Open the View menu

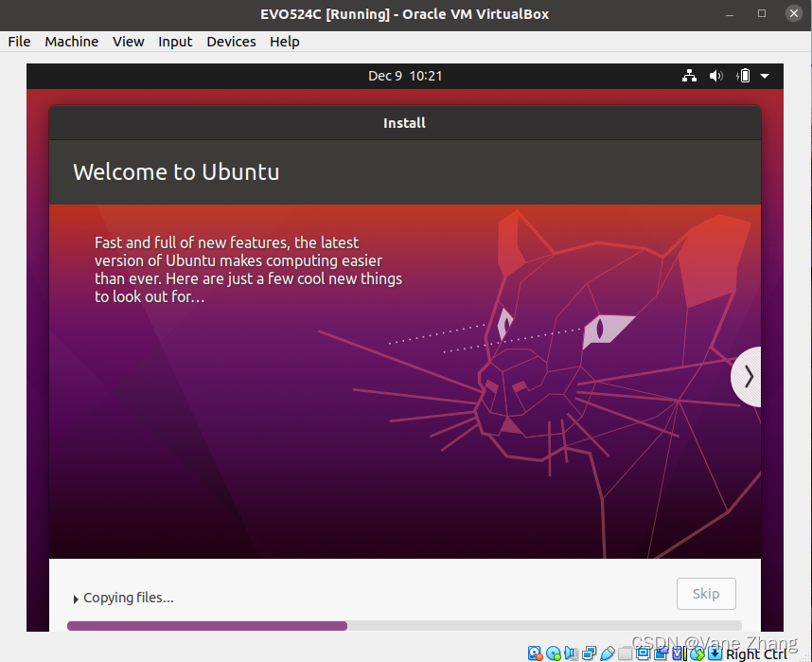129,42
